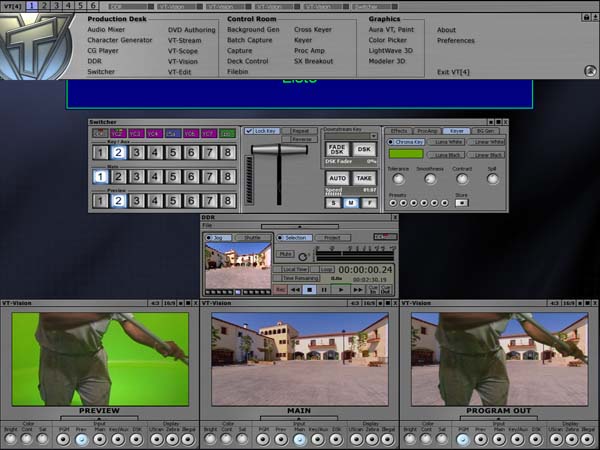Select the Linear White key mode

486,142
